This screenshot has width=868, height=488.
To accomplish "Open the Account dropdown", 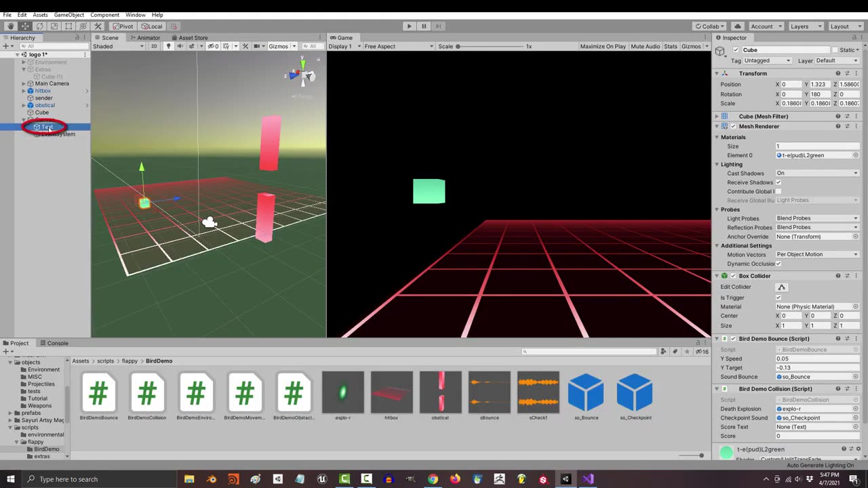I will [x=766, y=26].
